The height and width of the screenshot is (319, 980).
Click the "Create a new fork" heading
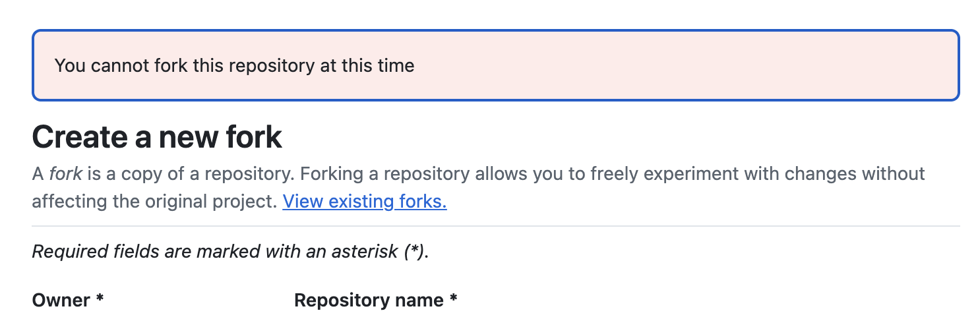157,138
